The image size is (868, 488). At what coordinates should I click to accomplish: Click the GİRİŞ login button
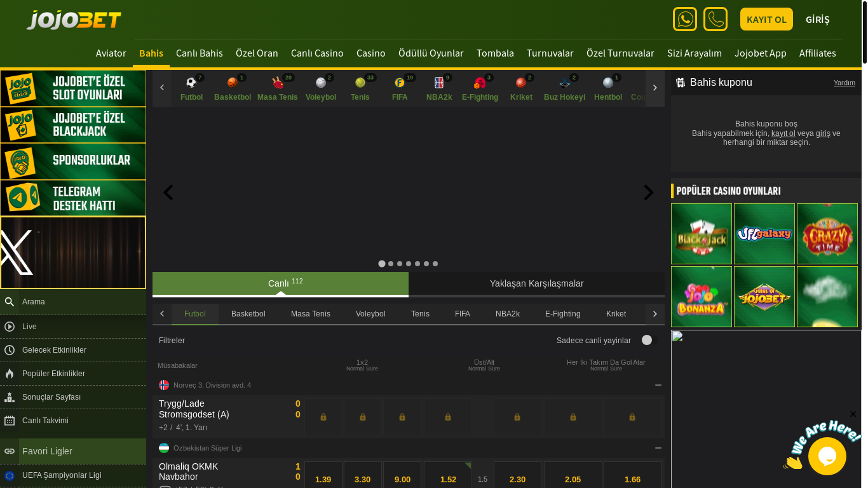pos(818,19)
